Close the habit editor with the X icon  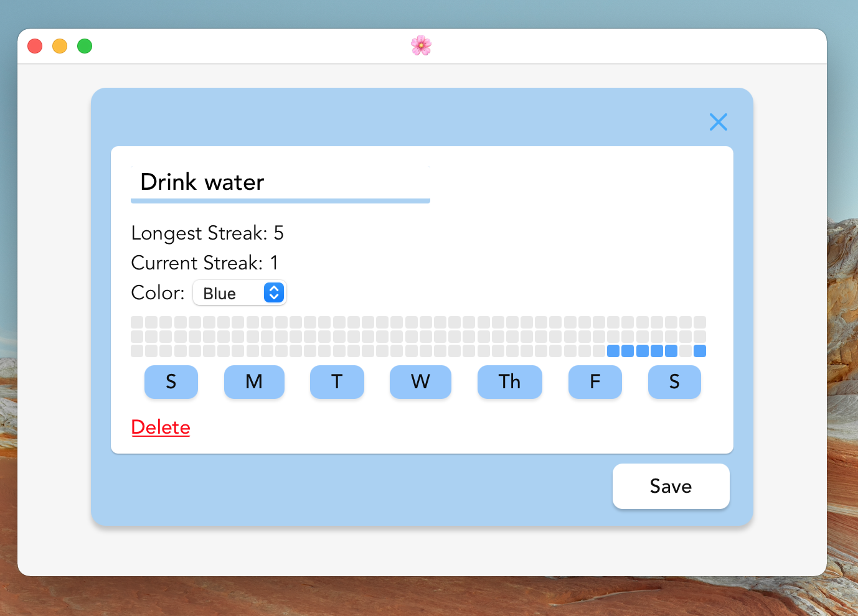pyautogui.click(x=719, y=122)
